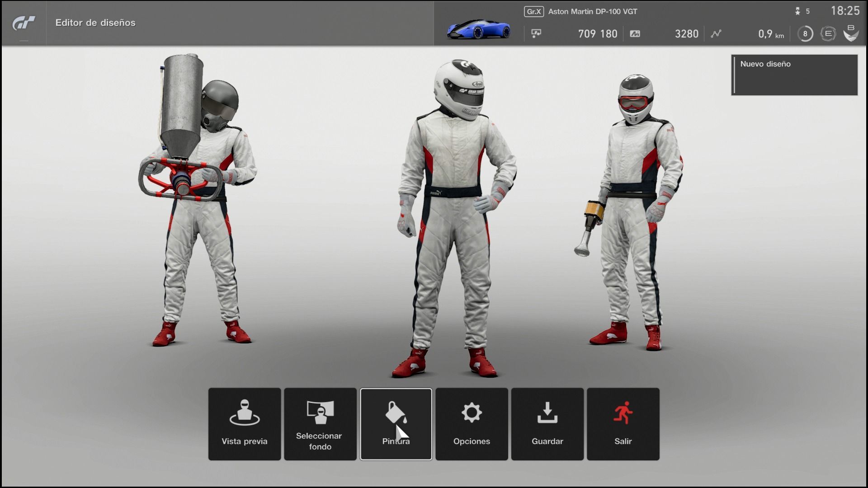
Task: Click the blue Aston Martin car thumbnail
Action: [x=479, y=30]
